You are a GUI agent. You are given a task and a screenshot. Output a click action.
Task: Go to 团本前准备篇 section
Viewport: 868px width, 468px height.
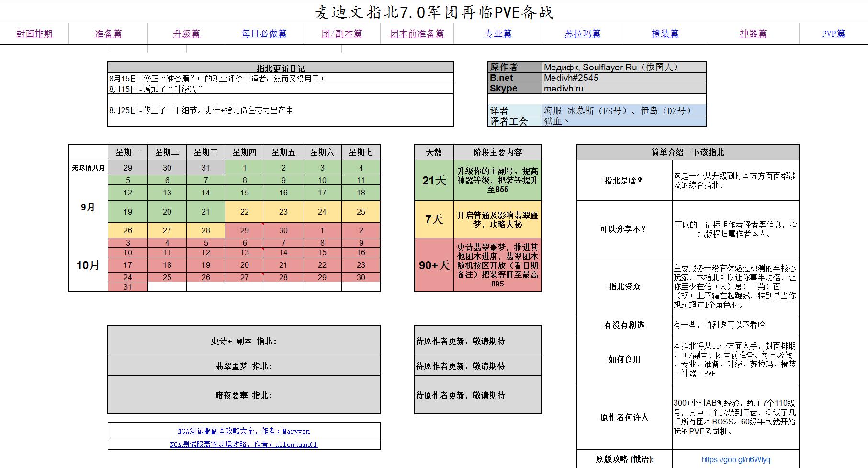(417, 34)
